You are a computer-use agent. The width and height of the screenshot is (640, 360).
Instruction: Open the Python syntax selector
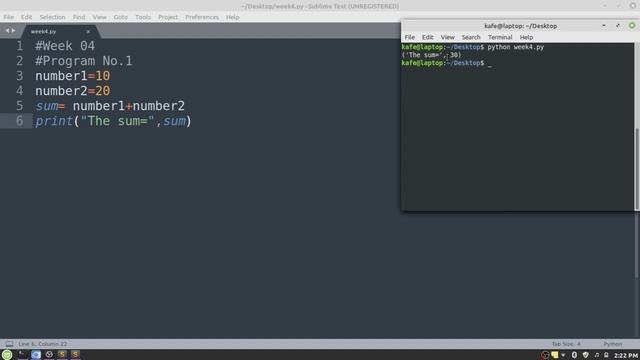(x=613, y=344)
